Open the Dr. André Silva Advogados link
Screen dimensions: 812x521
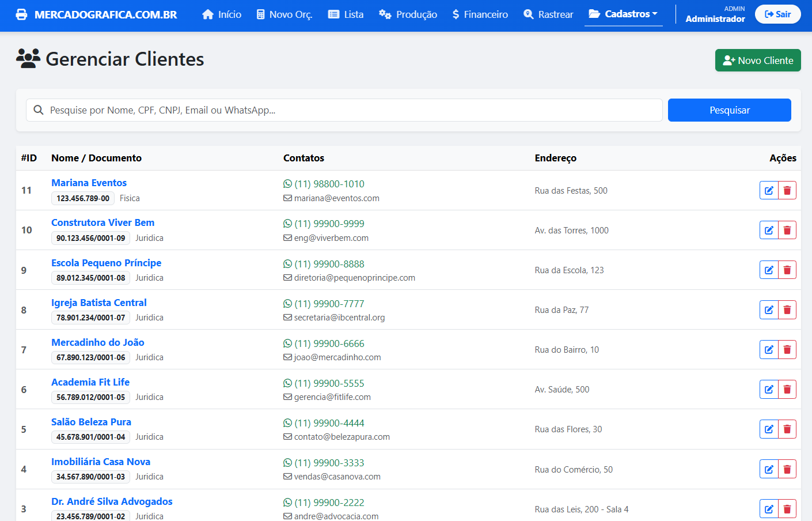coord(112,501)
